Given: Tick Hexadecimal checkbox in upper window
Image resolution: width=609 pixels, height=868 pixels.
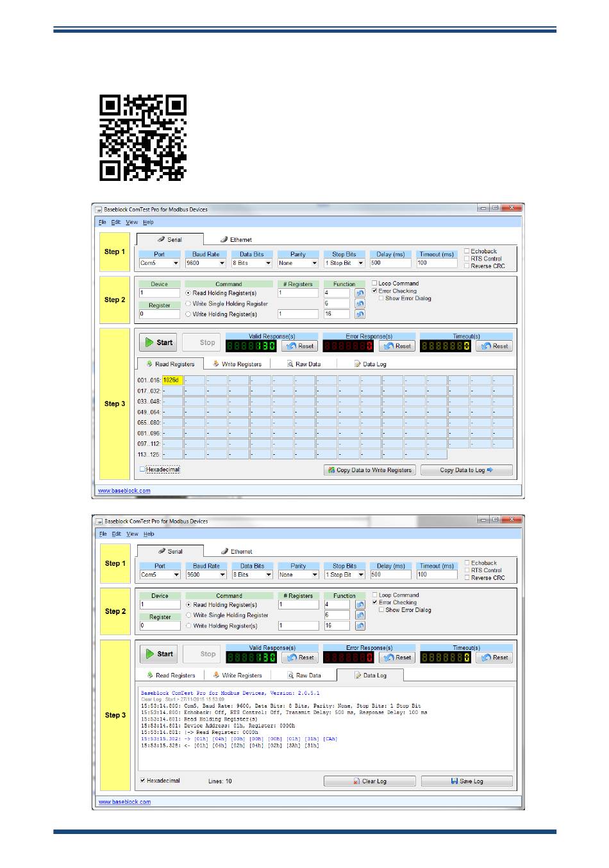Looking at the screenshot, I should 142,470.
